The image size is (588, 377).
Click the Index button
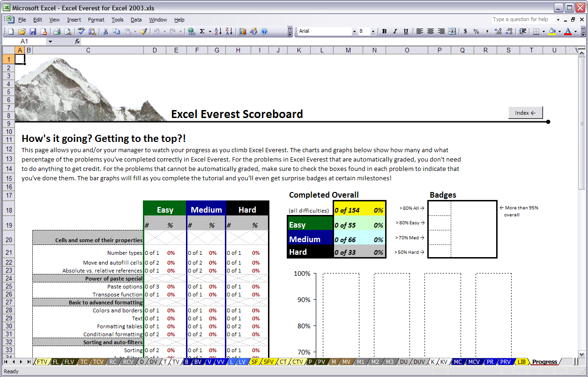[x=525, y=113]
